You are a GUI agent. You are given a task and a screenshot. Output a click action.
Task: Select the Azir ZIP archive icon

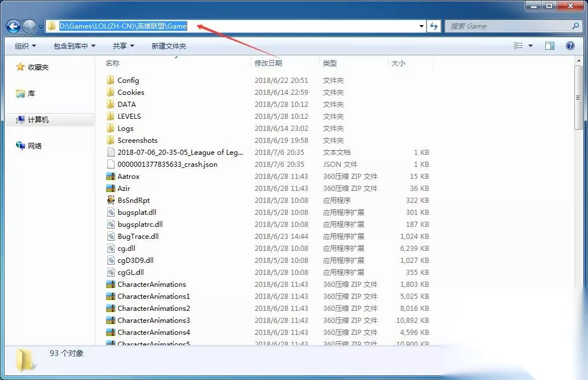coord(111,188)
